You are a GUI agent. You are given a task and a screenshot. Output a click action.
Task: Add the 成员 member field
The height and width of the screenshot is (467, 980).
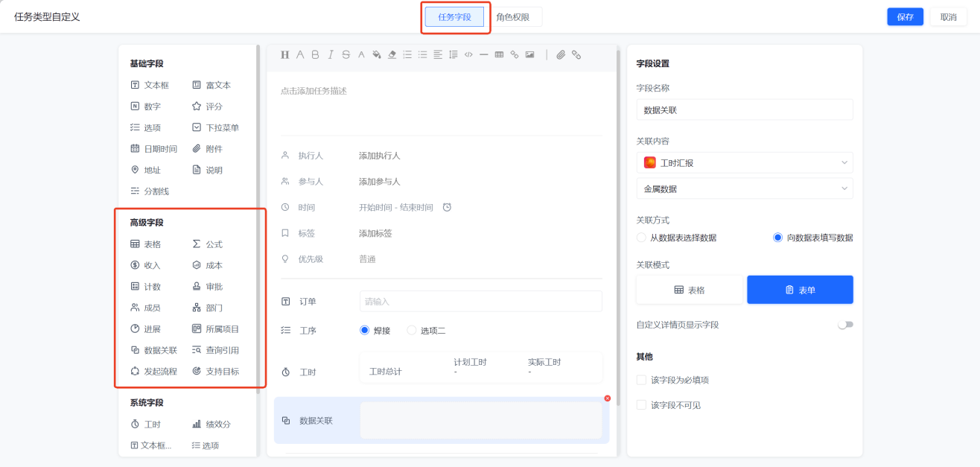tap(145, 308)
